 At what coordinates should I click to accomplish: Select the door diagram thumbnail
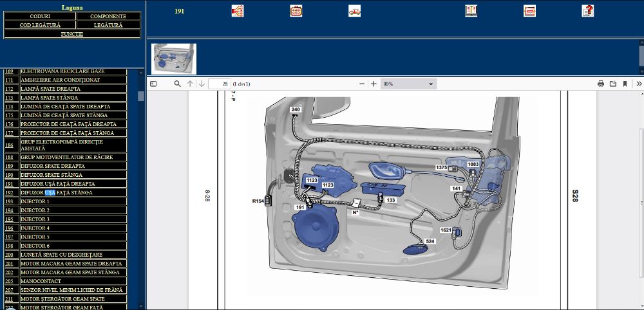point(174,59)
